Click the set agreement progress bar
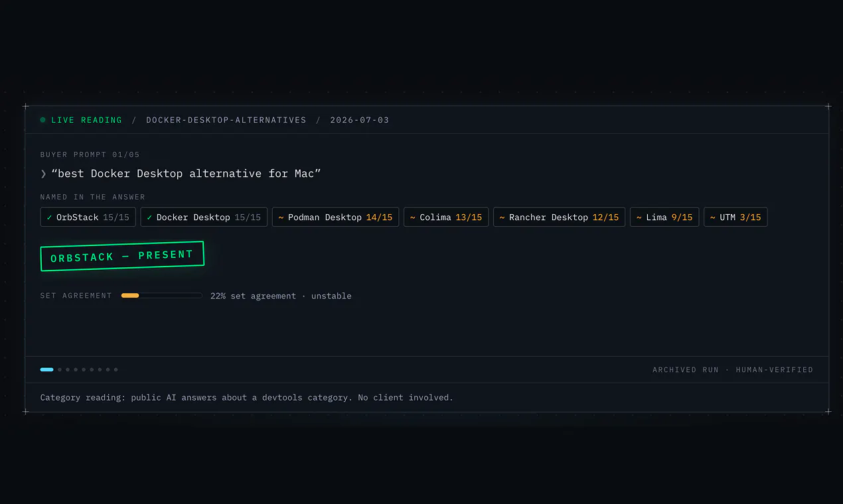This screenshot has height=504, width=843. point(162,296)
